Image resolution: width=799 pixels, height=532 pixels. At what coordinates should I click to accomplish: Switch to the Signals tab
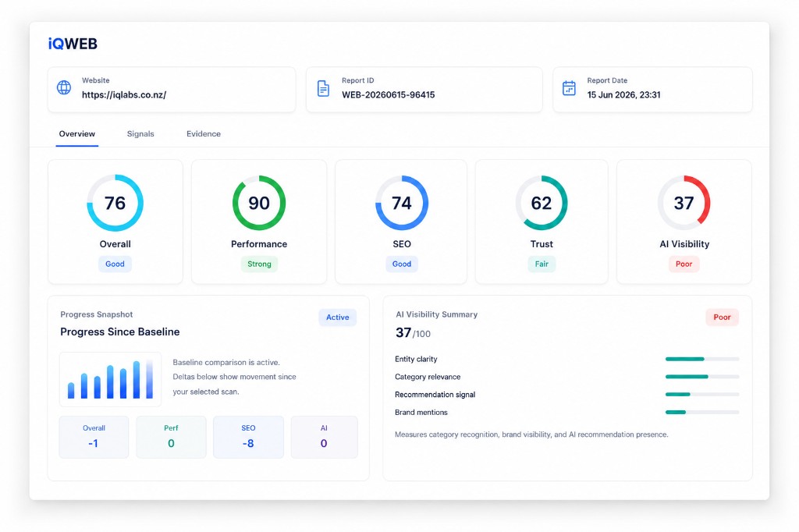(x=140, y=133)
